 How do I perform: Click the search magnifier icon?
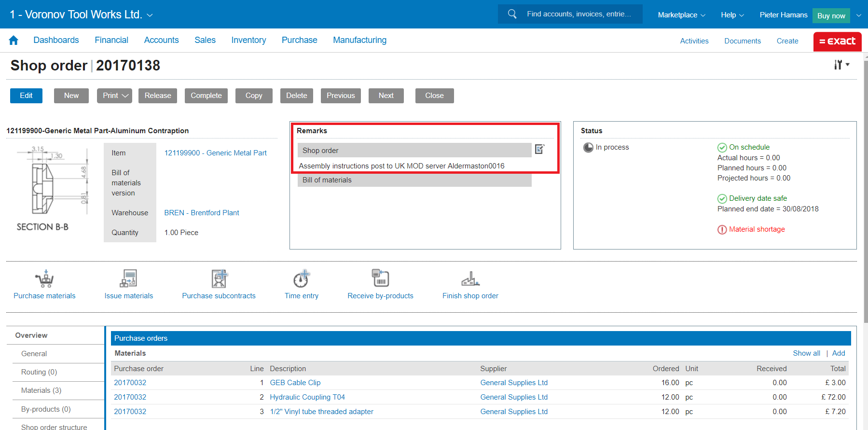512,14
